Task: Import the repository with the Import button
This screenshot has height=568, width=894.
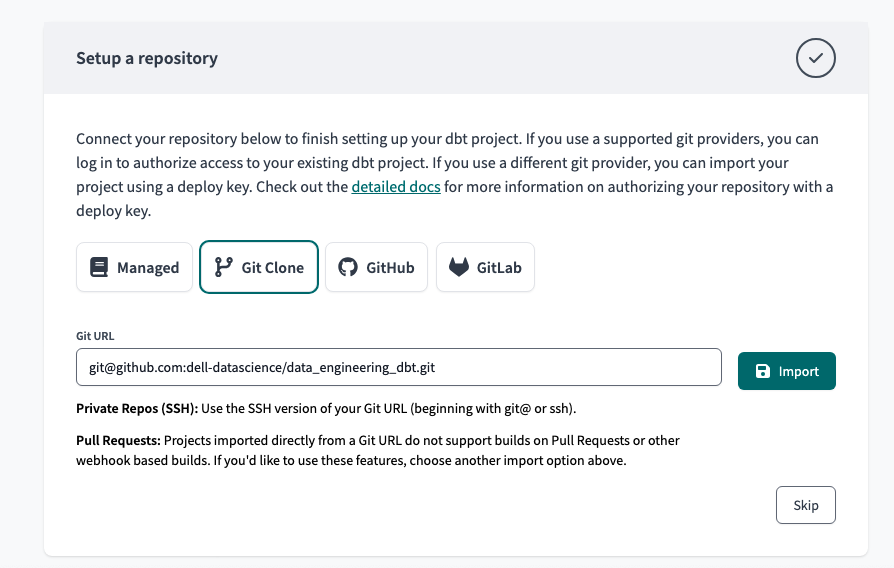Action: click(x=786, y=371)
